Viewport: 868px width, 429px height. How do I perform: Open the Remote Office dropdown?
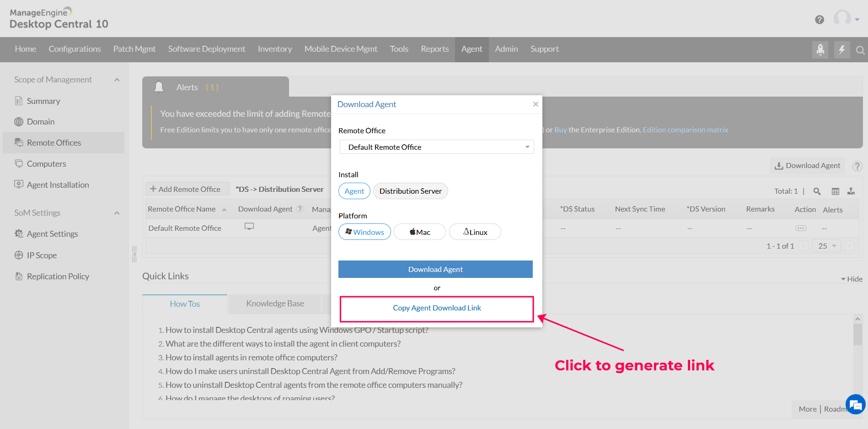(x=437, y=147)
